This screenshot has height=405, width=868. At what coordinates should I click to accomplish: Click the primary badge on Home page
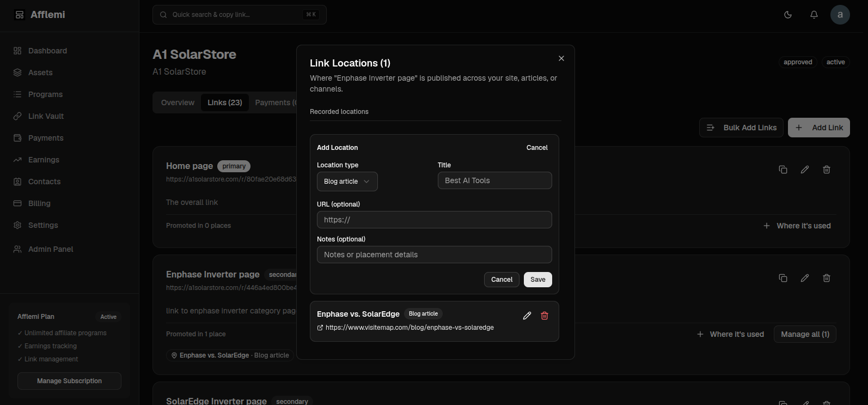pos(234,166)
